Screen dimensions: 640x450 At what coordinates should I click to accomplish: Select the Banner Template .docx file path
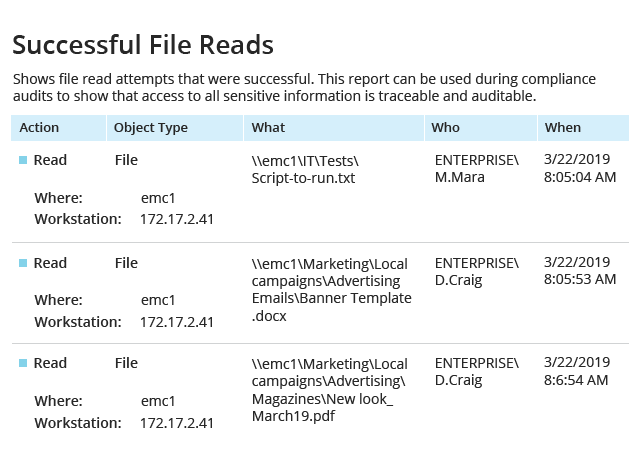tap(331, 290)
